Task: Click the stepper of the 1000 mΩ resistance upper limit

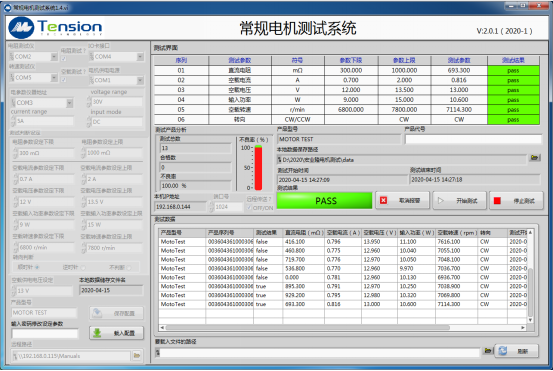Action: (x=83, y=153)
